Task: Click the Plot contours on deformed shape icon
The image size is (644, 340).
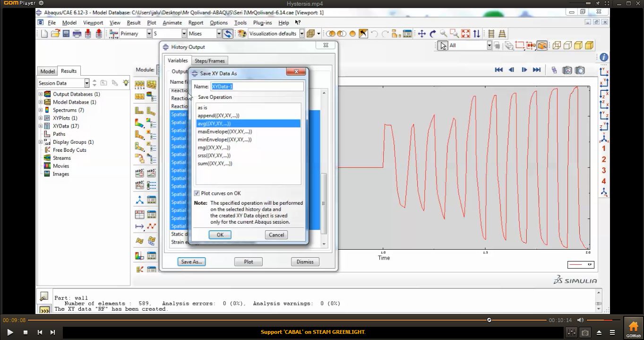Action: [x=140, y=123]
